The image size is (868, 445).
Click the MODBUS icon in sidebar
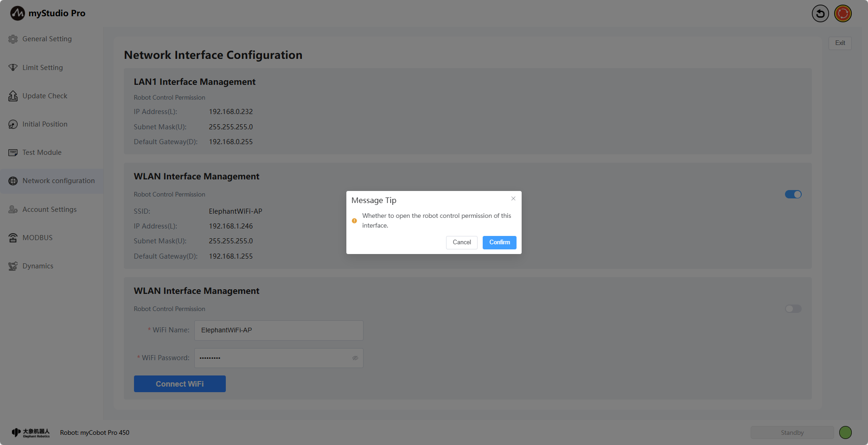pyautogui.click(x=13, y=238)
